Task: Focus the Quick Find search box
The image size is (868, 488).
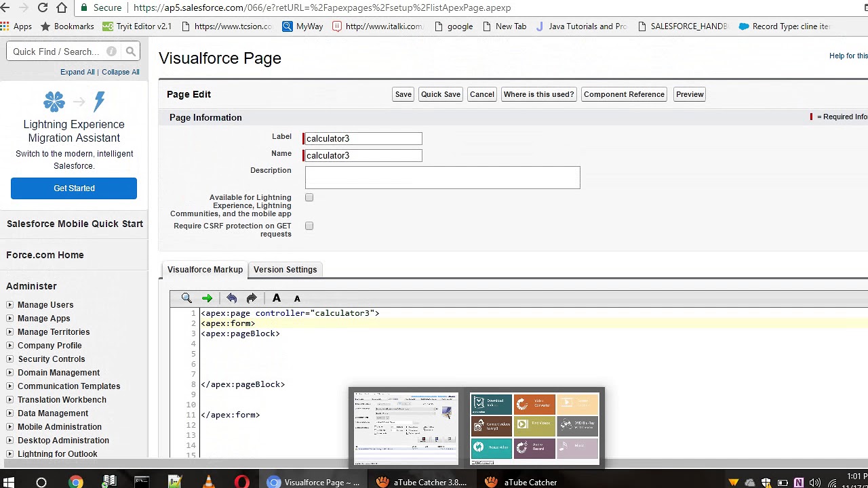Action: coord(64,52)
